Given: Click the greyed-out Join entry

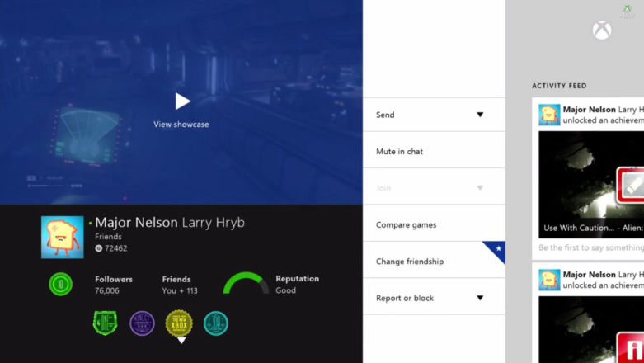Looking at the screenshot, I should pos(434,188).
